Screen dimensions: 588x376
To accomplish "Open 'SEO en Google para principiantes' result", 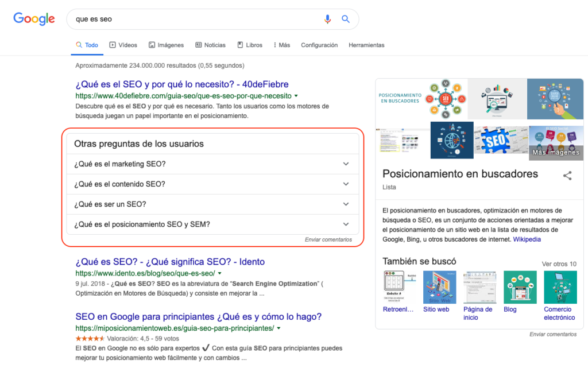I will (x=198, y=317).
